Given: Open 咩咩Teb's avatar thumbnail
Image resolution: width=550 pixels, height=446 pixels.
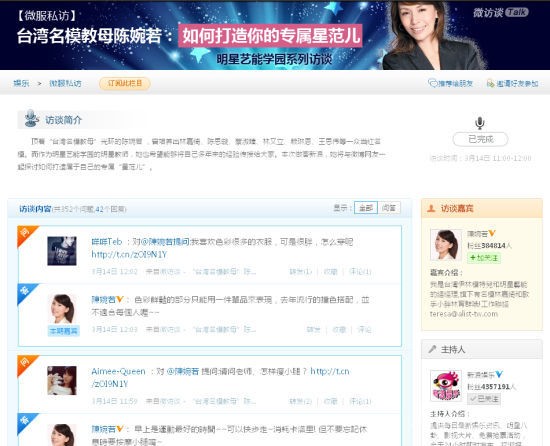Looking at the screenshot, I should 62,251.
